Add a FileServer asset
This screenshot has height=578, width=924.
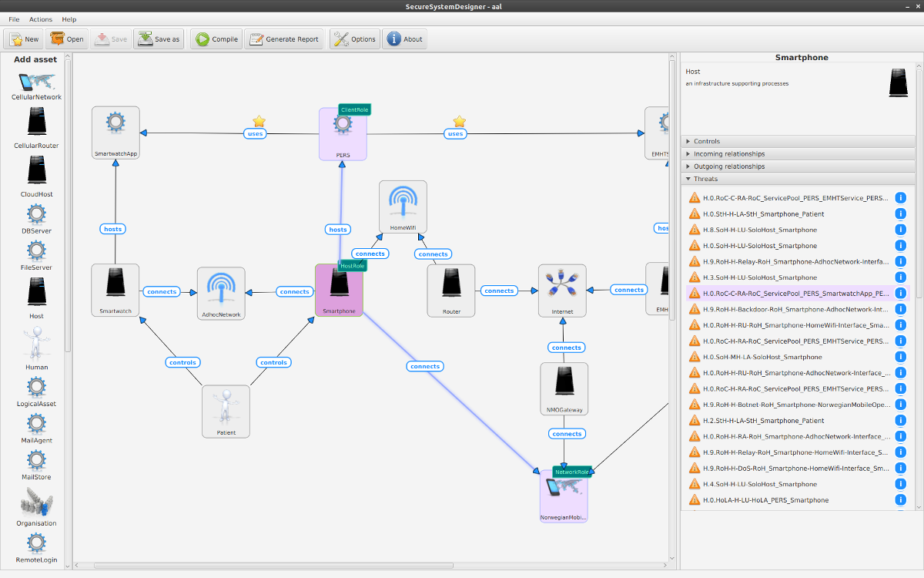point(36,256)
